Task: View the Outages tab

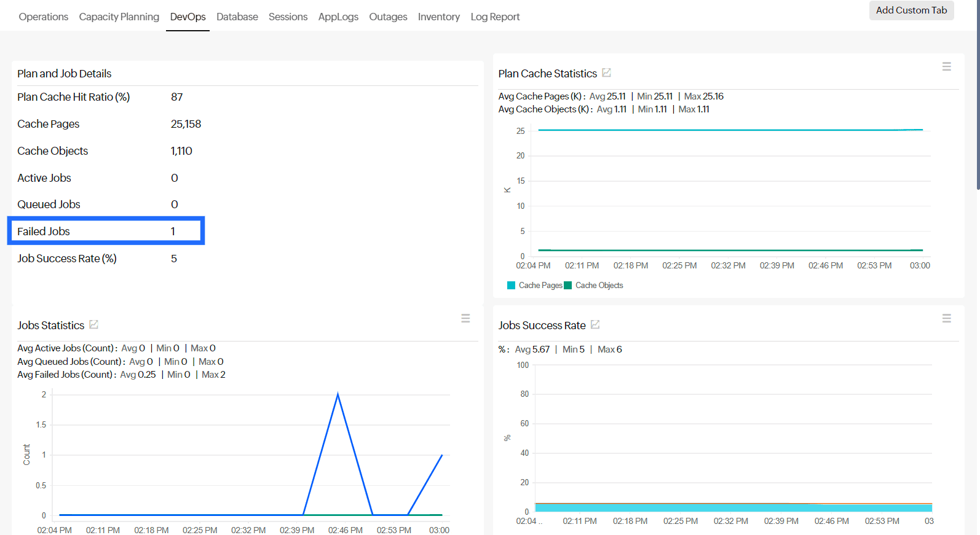Action: click(x=388, y=17)
